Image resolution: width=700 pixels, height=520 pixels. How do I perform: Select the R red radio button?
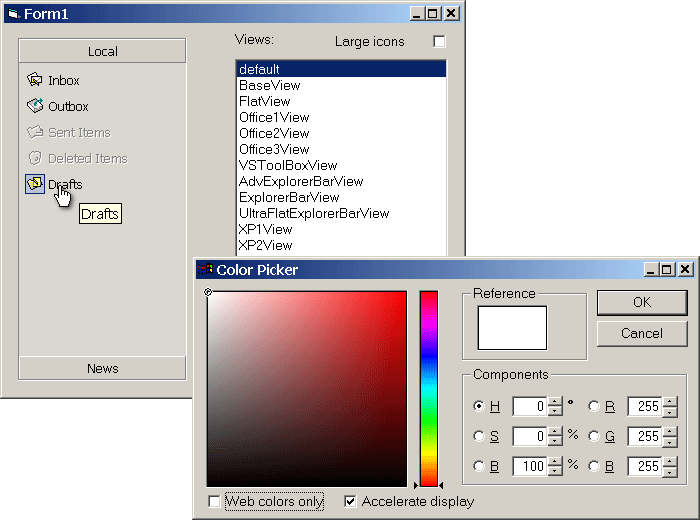(594, 406)
